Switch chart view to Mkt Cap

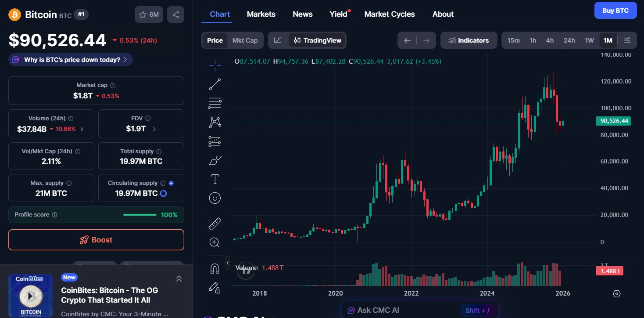click(x=245, y=40)
